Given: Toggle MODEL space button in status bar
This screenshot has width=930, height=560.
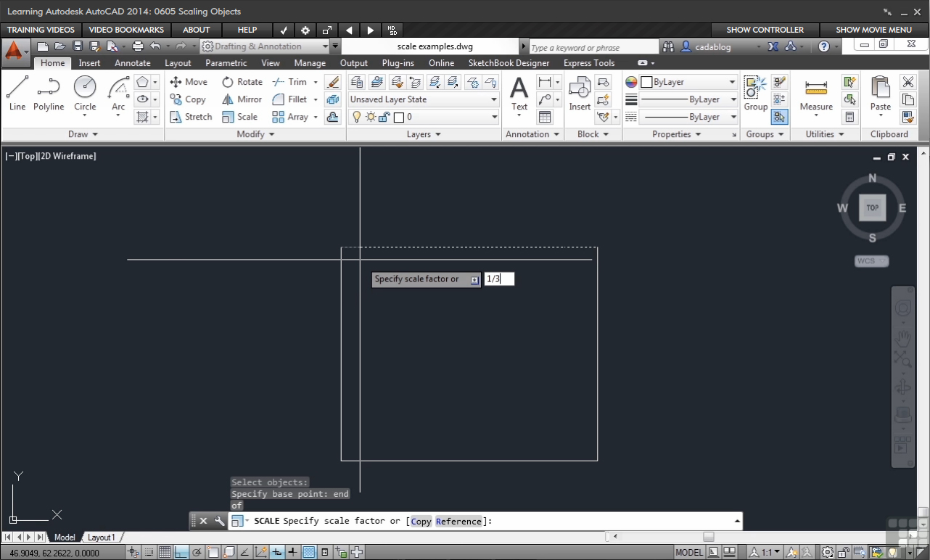Looking at the screenshot, I should (x=688, y=553).
